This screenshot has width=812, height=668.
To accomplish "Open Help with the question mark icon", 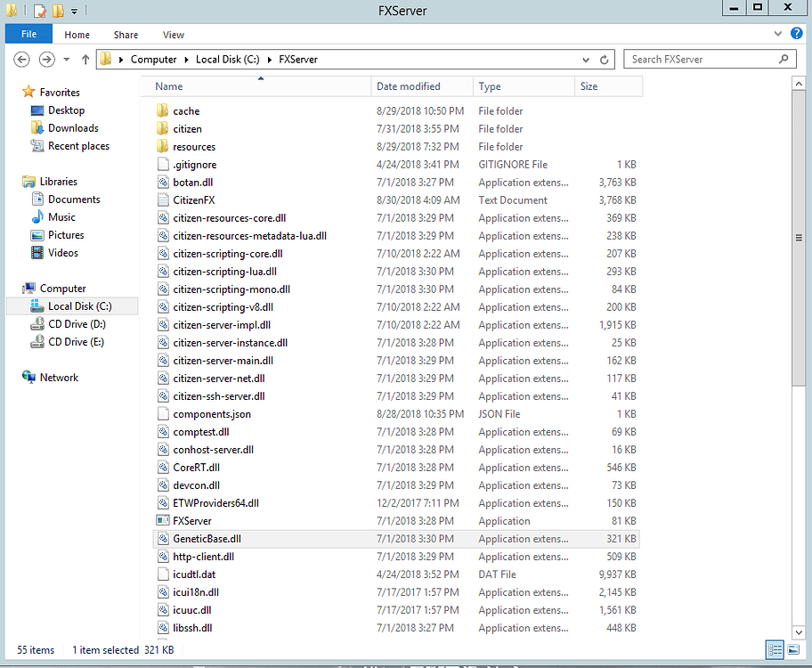I will tap(797, 35).
